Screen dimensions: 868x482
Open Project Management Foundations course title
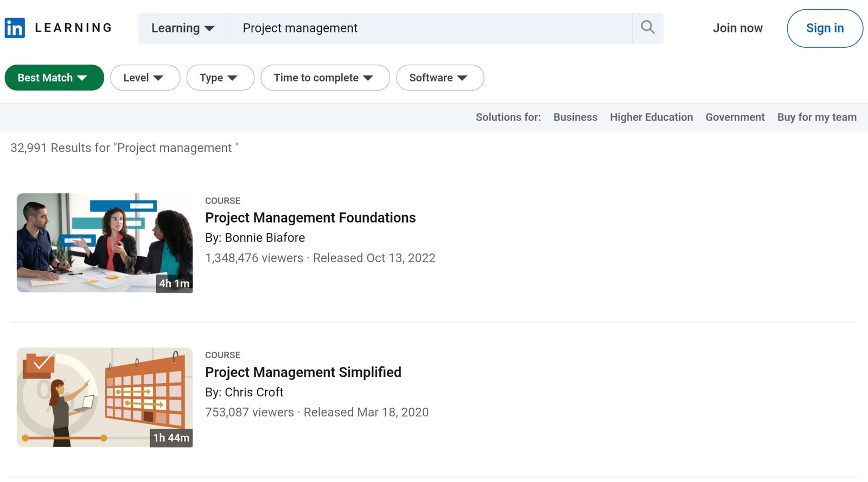pyautogui.click(x=310, y=218)
